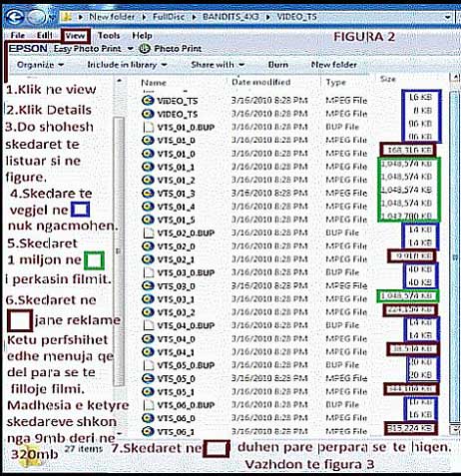This screenshot has height=476, width=461.
Task: Click the Burn button
Action: (278, 65)
